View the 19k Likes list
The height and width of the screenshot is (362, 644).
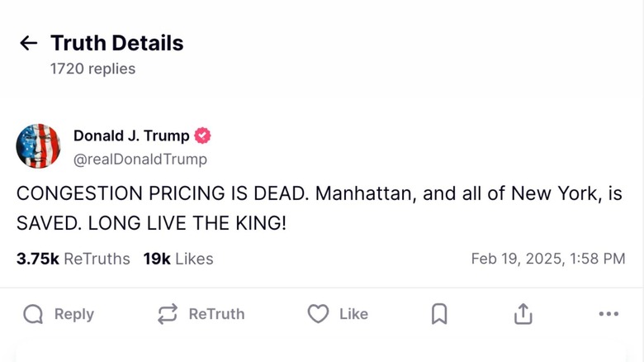pyautogui.click(x=178, y=259)
